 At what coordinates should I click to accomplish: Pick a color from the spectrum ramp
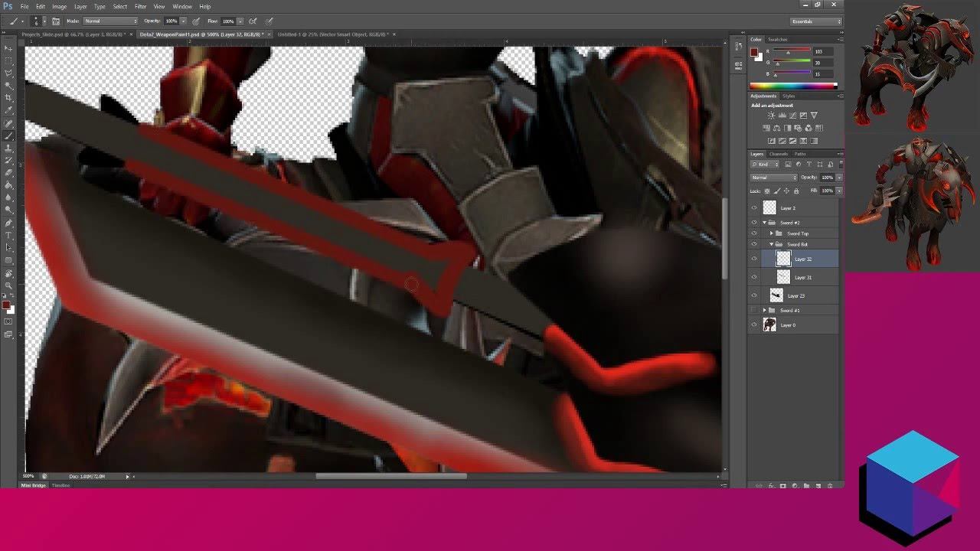click(x=793, y=85)
